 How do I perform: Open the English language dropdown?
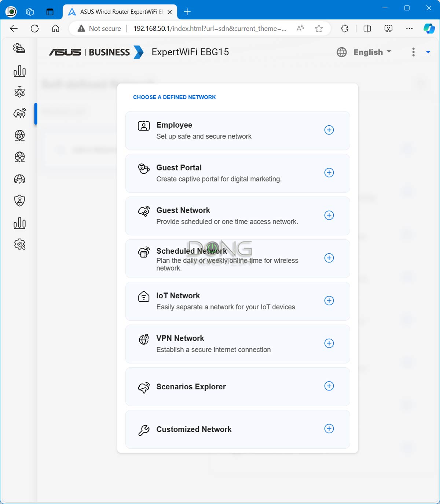click(x=372, y=52)
